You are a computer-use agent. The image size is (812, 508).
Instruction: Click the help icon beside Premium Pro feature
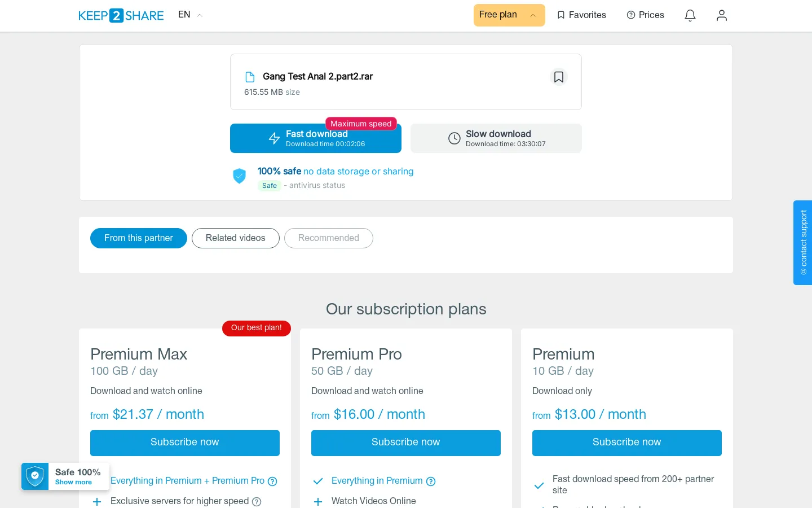pyautogui.click(x=272, y=481)
